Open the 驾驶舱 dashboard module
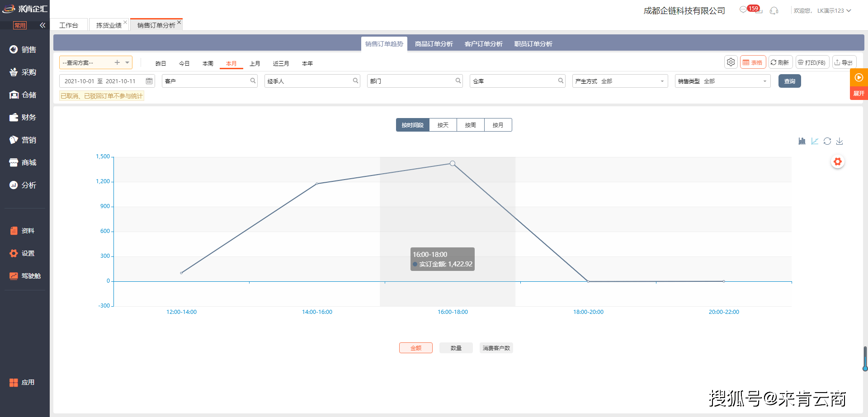 25,275
